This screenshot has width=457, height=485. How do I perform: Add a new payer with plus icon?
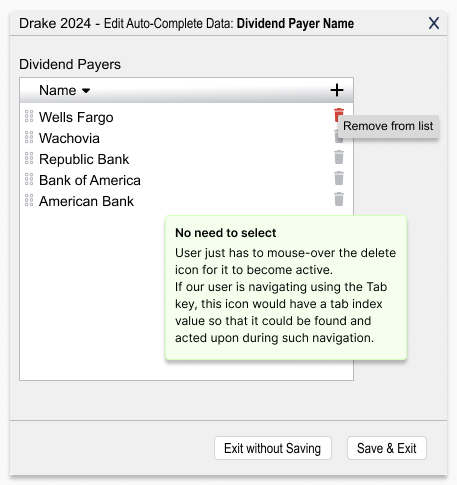pyautogui.click(x=337, y=90)
